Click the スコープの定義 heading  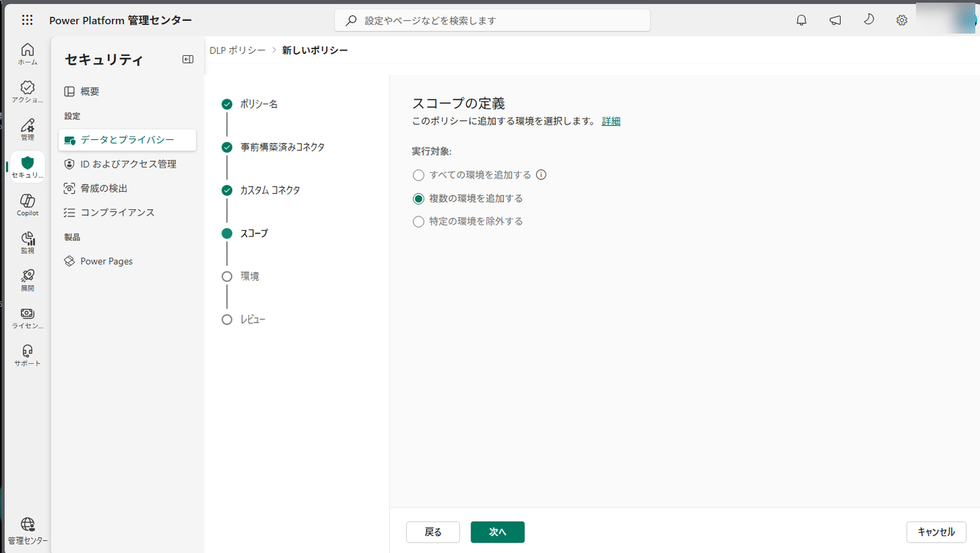pos(458,104)
